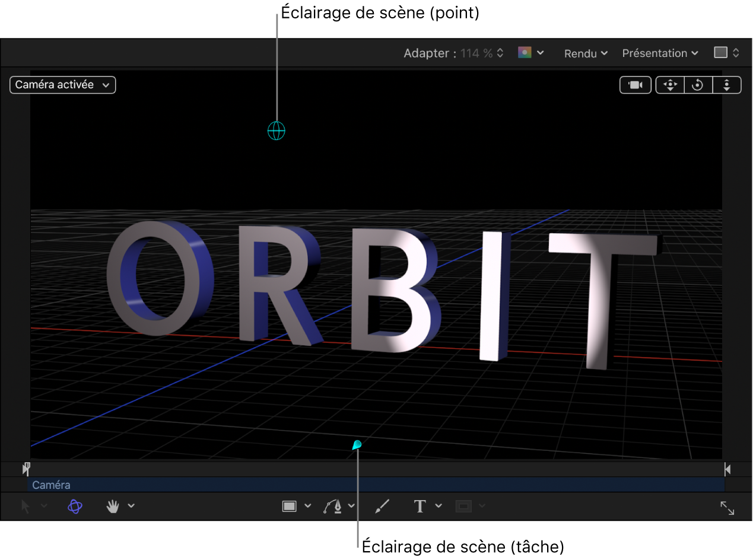The width and height of the screenshot is (753, 560).
Task: Click the camera icon above the canvas
Action: click(x=635, y=85)
